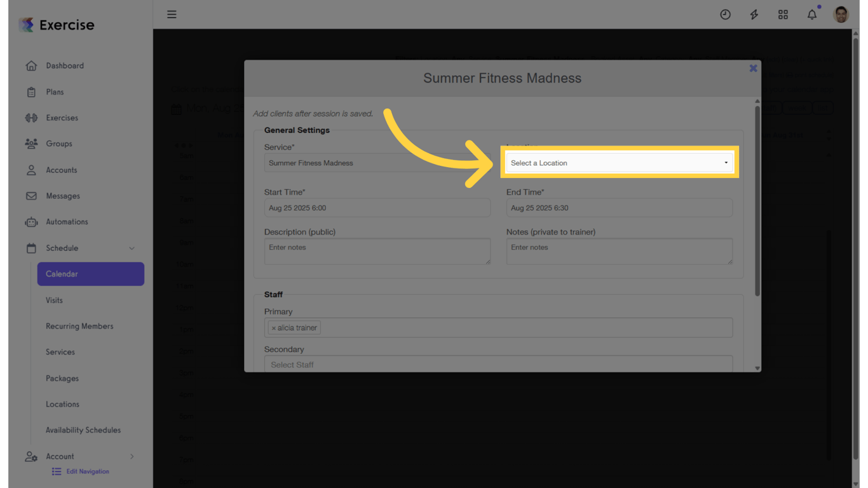868x488 pixels.
Task: Open the Dashboard page
Action: click(64, 65)
